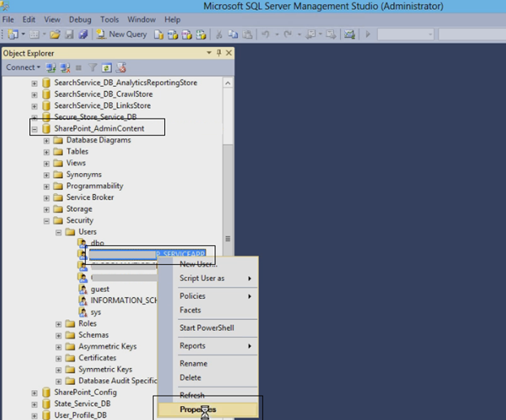Expand the Tables folder
The image size is (506, 420).
pyautogui.click(x=46, y=153)
